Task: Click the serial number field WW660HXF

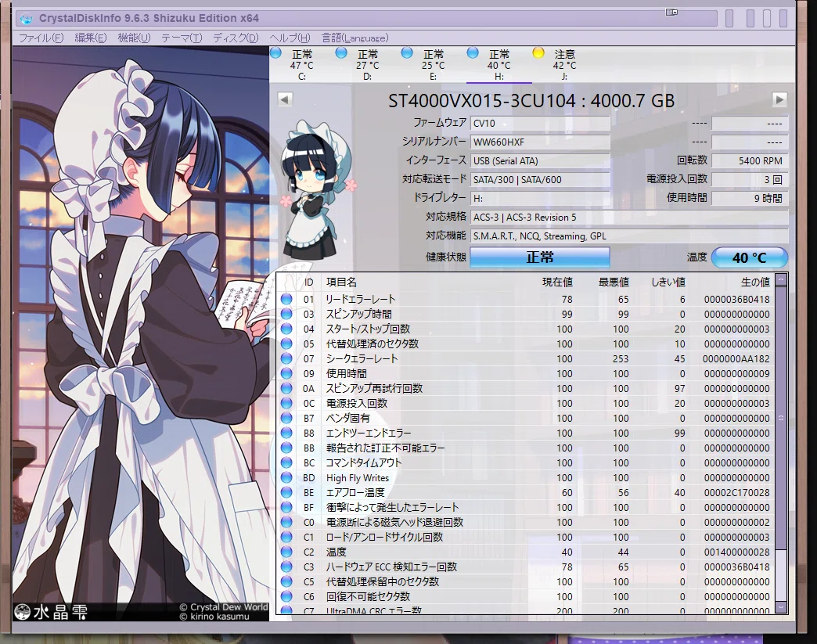Action: [x=540, y=142]
